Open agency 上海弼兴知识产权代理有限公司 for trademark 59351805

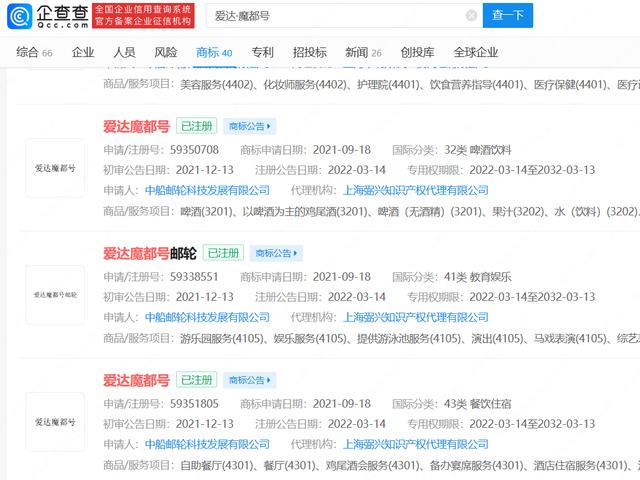tap(416, 444)
